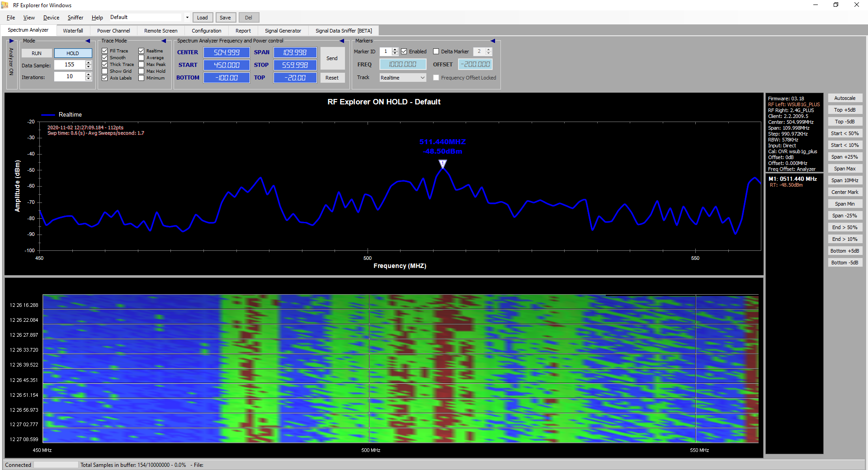
Task: Enable Delta Marker checkbox
Action: (436, 52)
